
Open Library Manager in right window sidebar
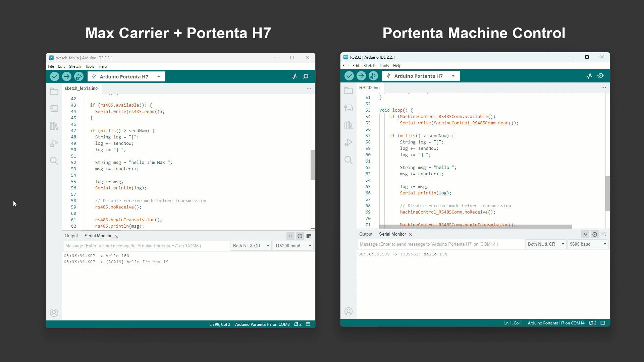pos(348,125)
